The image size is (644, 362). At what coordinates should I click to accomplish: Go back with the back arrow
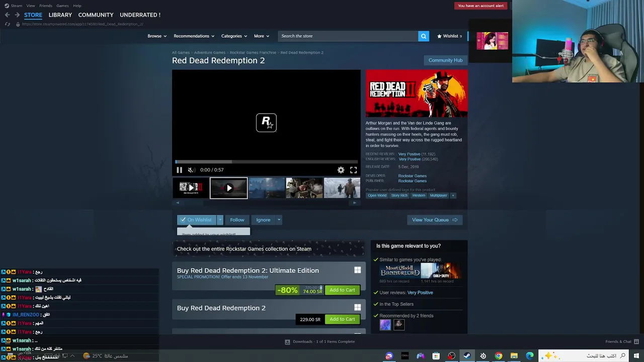[x=7, y=15]
